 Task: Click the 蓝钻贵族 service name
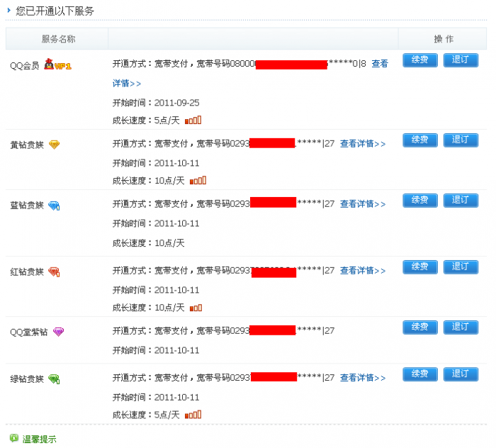[27, 206]
